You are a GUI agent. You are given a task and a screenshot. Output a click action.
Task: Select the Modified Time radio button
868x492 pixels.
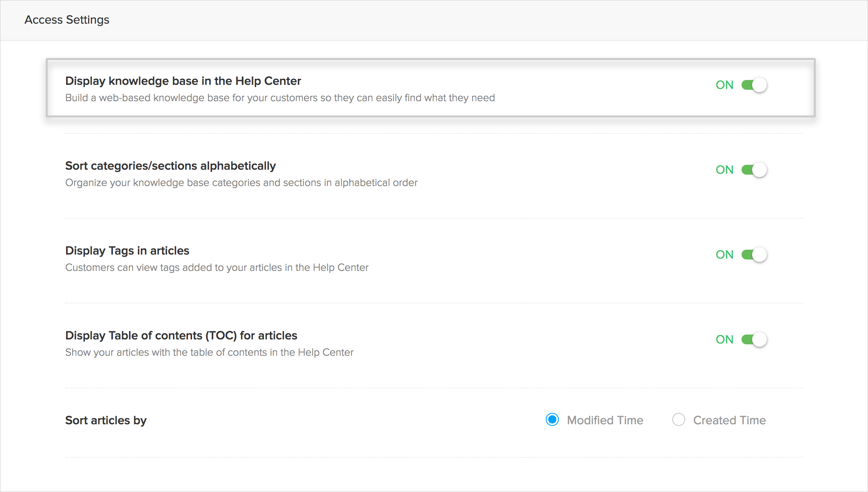552,420
